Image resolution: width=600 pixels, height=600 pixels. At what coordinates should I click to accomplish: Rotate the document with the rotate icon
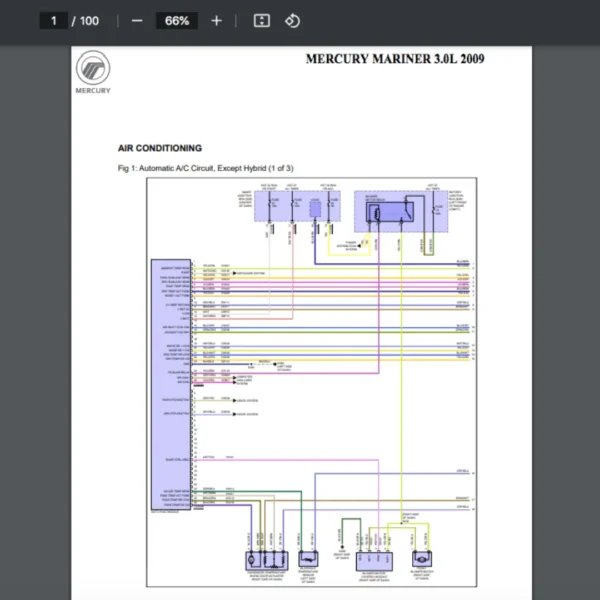tap(292, 20)
